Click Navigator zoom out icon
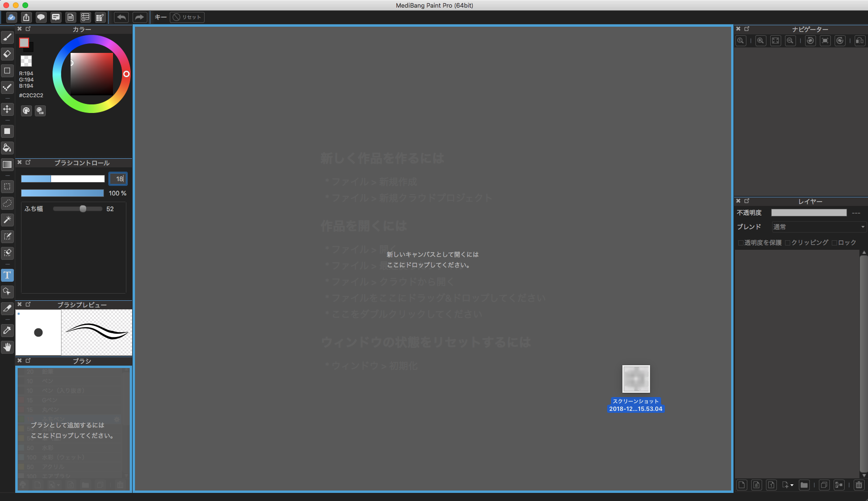 (790, 41)
